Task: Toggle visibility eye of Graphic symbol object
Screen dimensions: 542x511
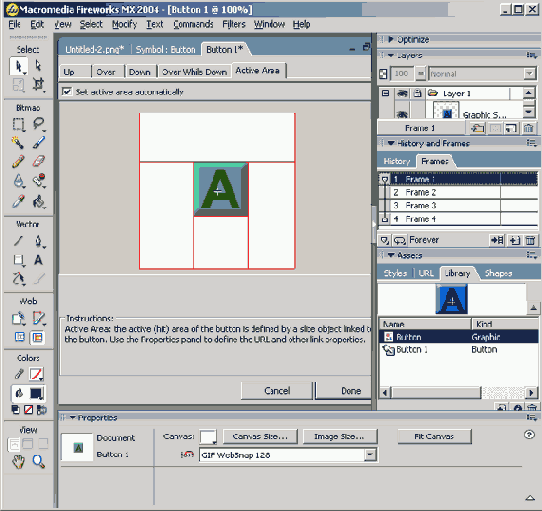Action: pos(402,114)
